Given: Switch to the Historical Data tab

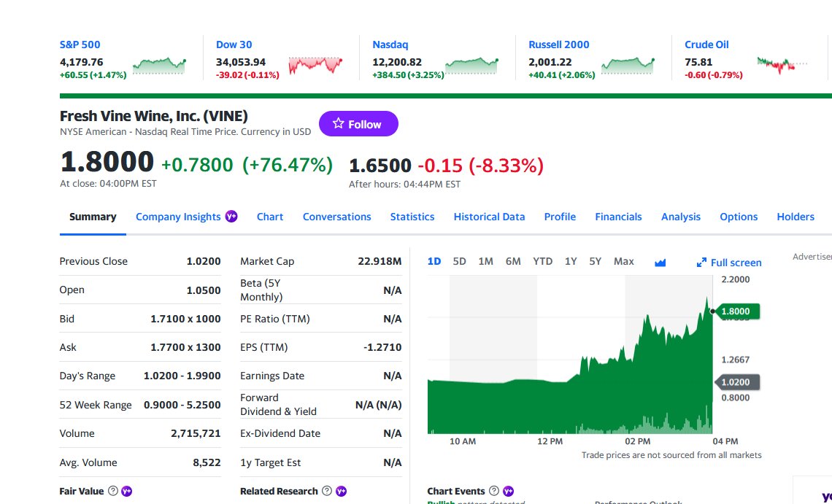Looking at the screenshot, I should 489,217.
